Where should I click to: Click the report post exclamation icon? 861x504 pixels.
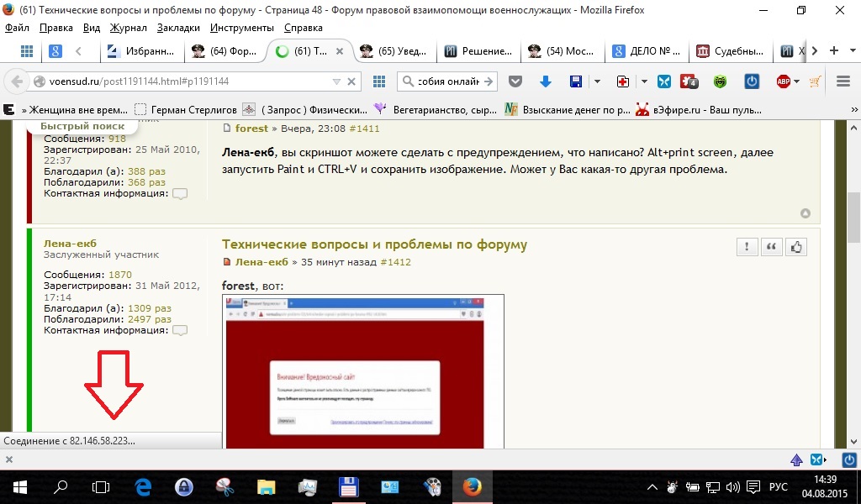(747, 246)
